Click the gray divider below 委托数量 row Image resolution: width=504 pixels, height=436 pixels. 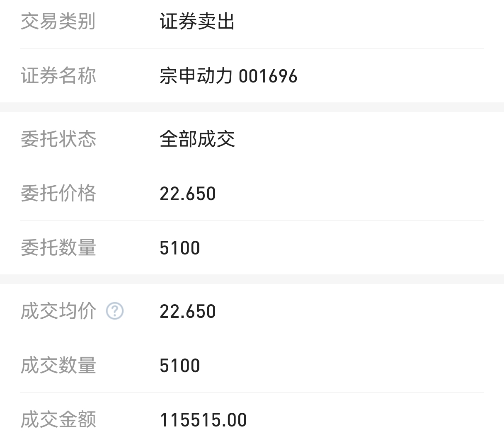click(252, 279)
